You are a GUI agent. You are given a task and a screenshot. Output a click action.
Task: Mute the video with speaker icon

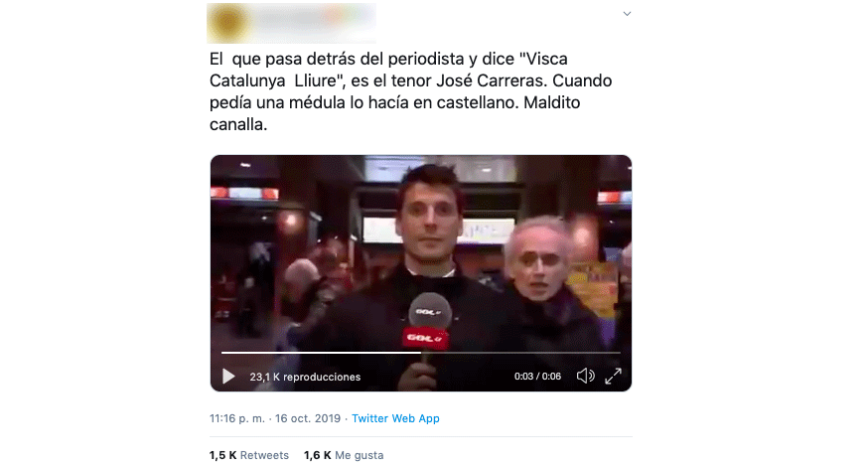point(585,376)
